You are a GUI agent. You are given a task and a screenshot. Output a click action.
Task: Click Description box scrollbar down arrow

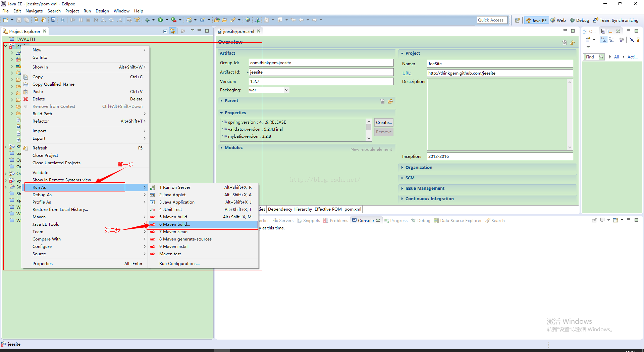(569, 147)
